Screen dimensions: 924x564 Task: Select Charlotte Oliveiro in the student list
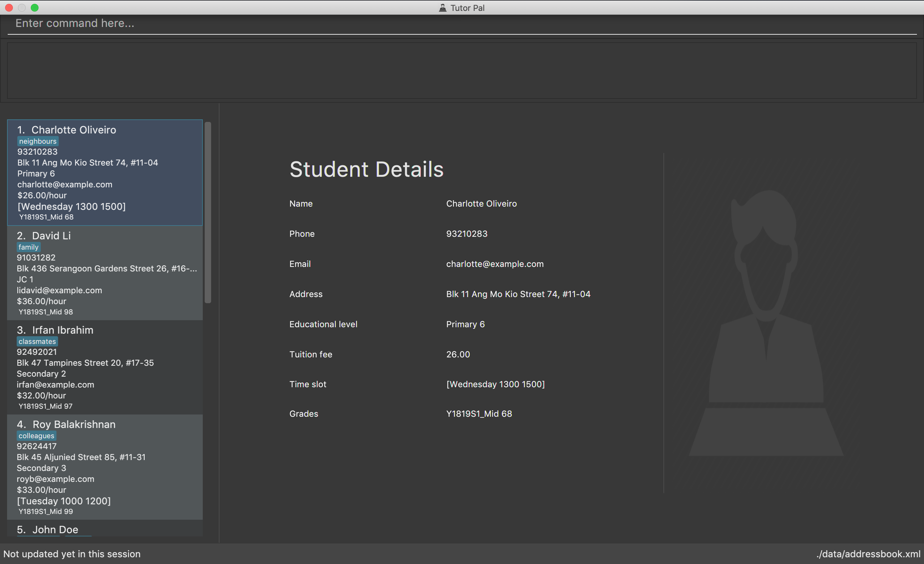click(105, 173)
